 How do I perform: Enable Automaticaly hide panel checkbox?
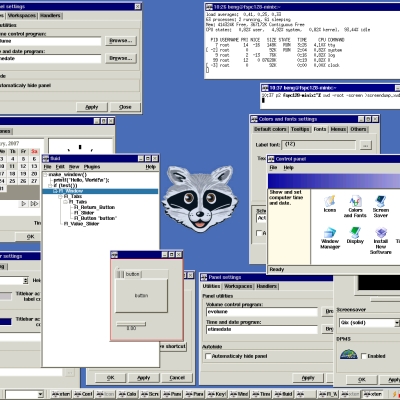pos(208,356)
